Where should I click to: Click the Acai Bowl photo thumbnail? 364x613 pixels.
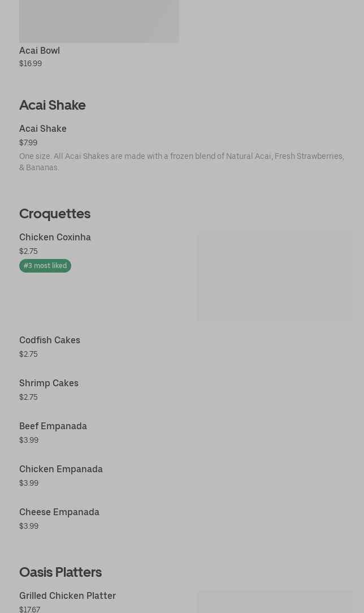pos(99,21)
